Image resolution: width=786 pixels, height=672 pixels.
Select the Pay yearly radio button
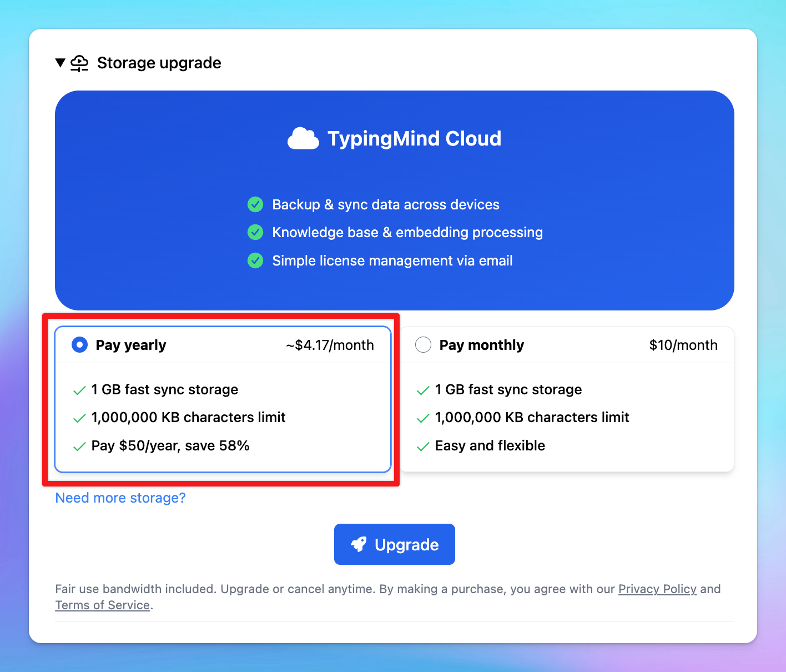click(80, 345)
